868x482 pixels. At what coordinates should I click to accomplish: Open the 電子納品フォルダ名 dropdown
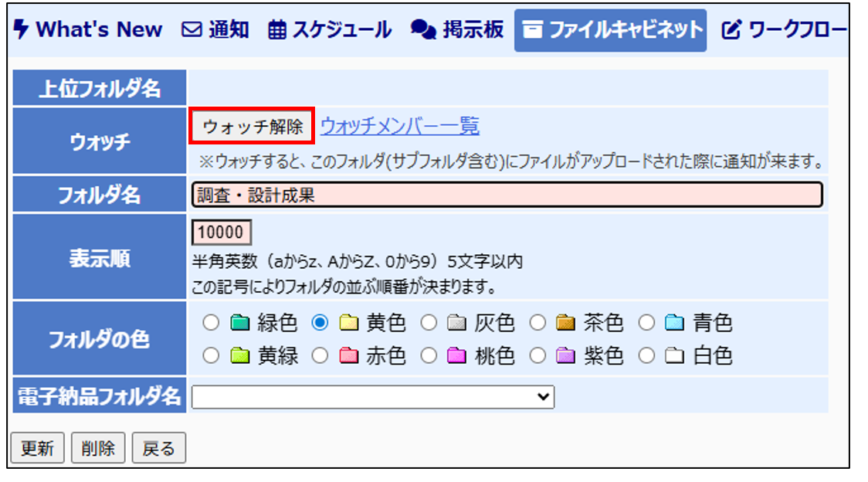[373, 397]
